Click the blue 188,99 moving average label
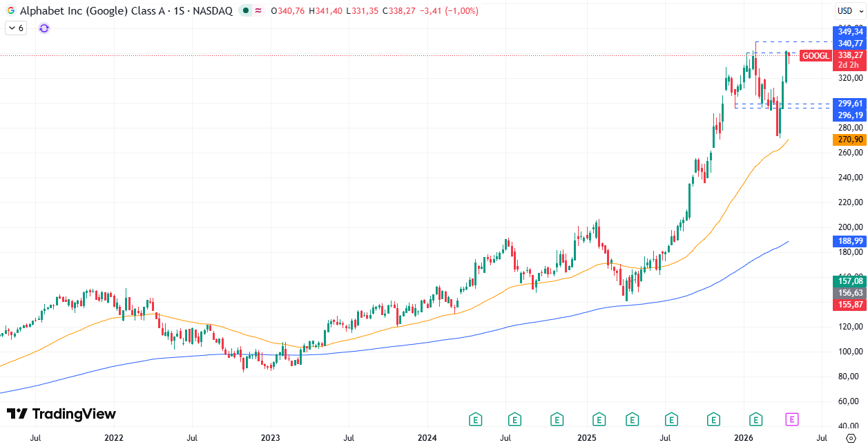Image resolution: width=868 pixels, height=447 pixels. [x=849, y=241]
